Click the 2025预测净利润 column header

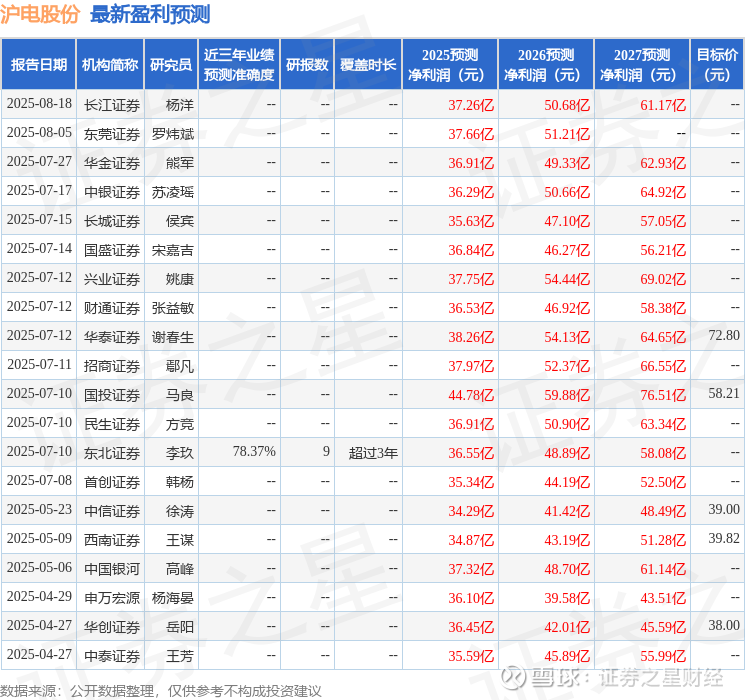[x=450, y=64]
